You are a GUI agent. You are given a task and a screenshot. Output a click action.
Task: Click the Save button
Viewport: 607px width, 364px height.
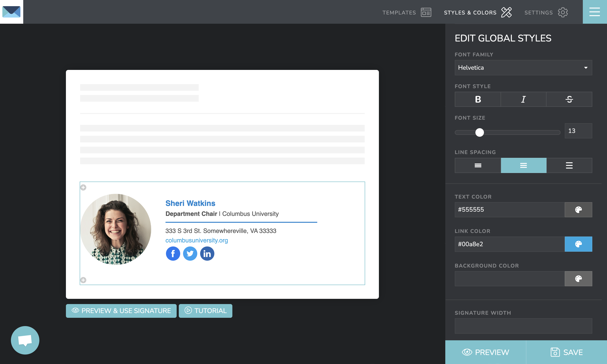(566, 352)
